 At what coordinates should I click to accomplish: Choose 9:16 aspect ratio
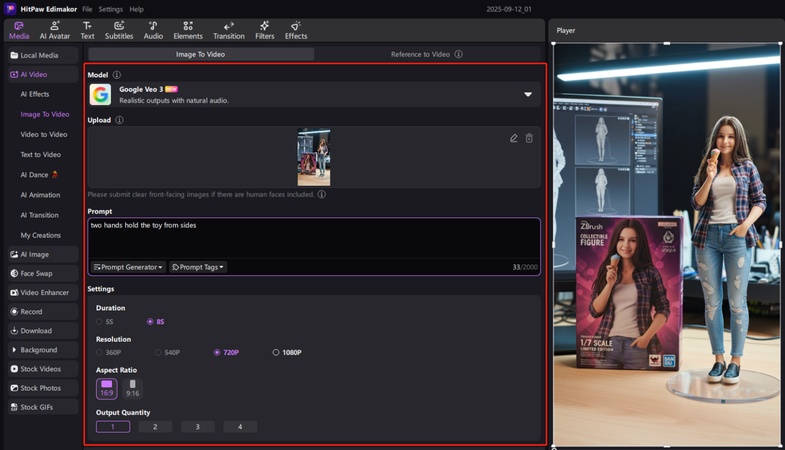[x=133, y=389]
